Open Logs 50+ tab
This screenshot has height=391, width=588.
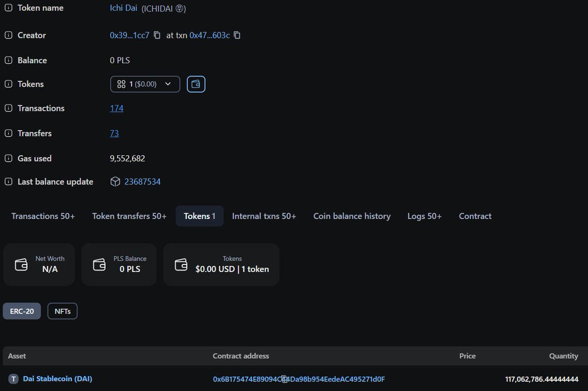pyautogui.click(x=424, y=216)
